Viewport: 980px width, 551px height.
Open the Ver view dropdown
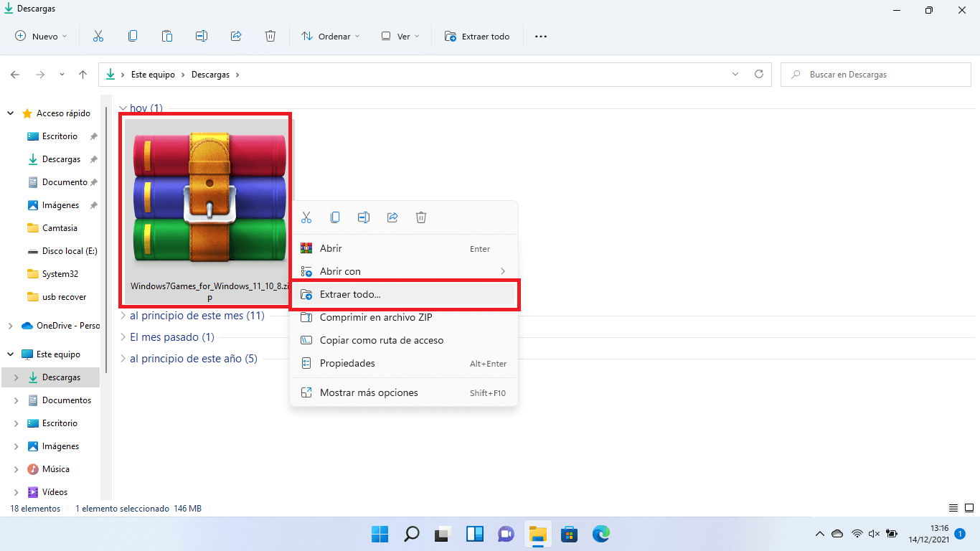(x=400, y=36)
